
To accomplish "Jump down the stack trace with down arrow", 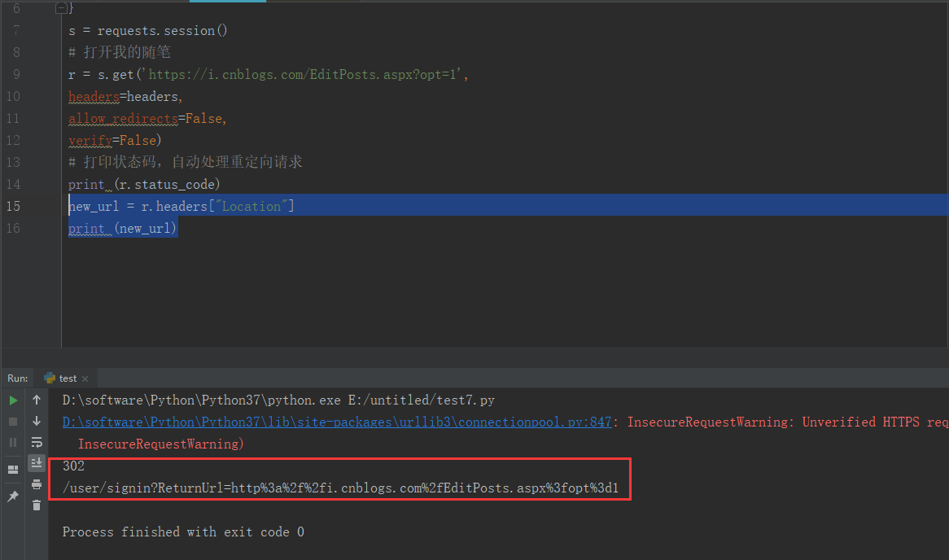I will [x=37, y=422].
